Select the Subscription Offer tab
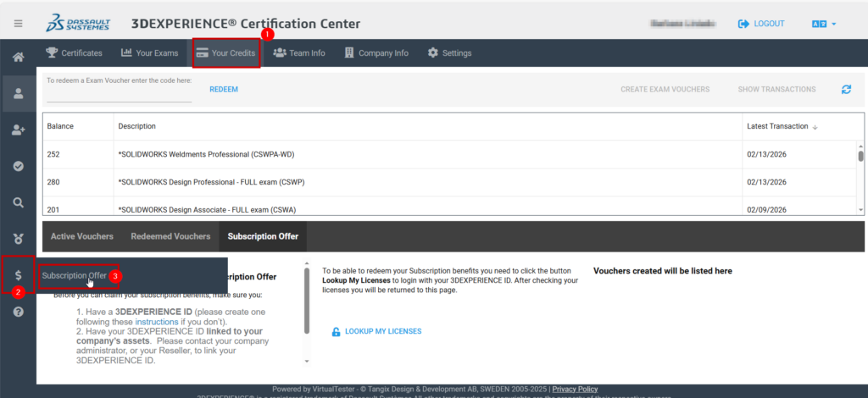Viewport: 868px width, 398px height. pyautogui.click(x=263, y=236)
